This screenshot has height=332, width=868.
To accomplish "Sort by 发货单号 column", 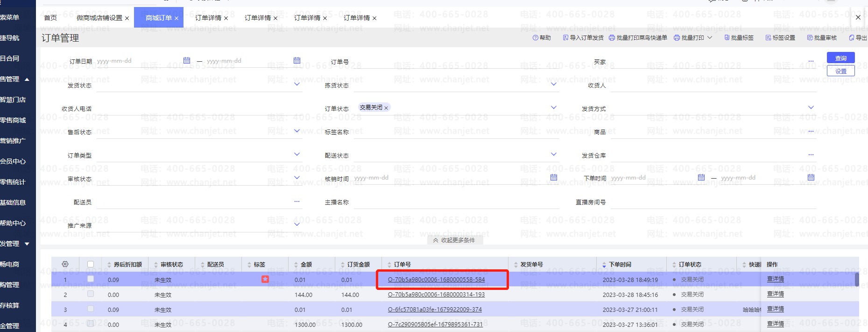I will tap(516, 265).
